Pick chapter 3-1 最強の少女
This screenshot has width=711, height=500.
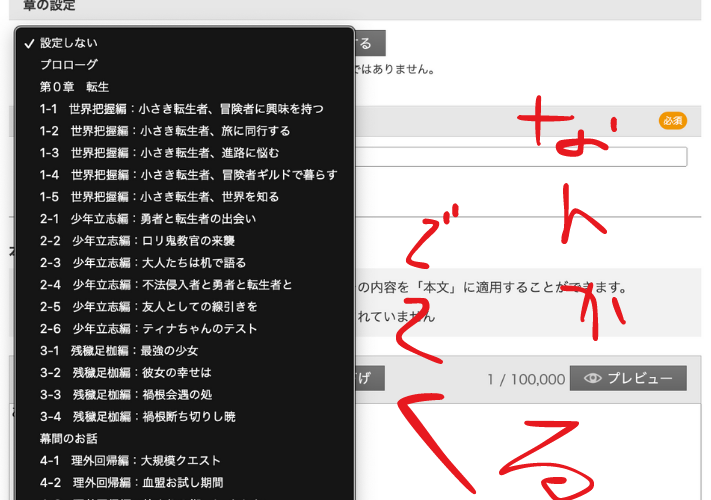(x=119, y=351)
